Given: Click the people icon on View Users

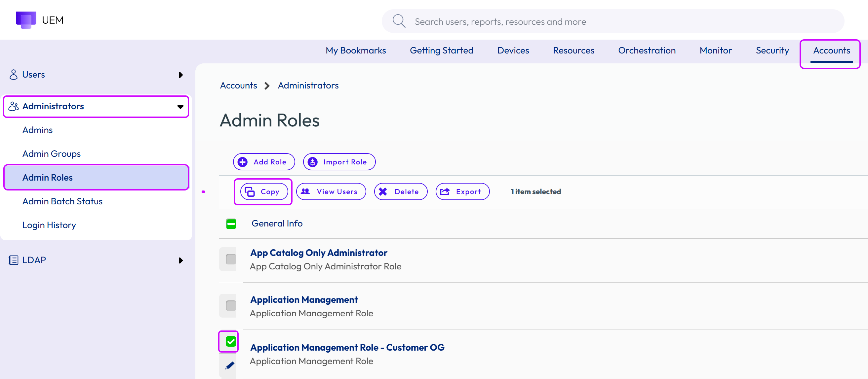Looking at the screenshot, I should (305, 191).
